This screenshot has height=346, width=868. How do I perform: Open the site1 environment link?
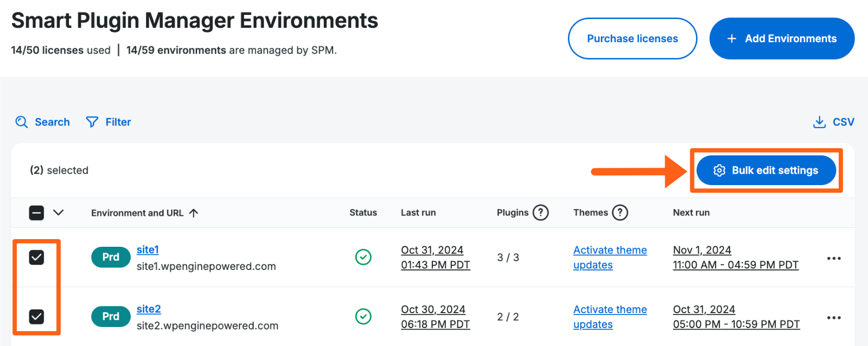[148, 250]
